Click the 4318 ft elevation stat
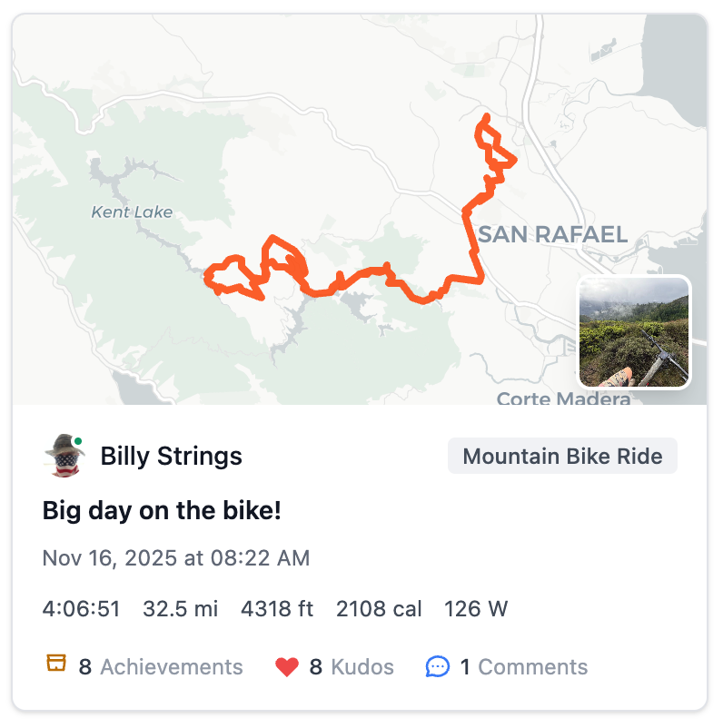This screenshot has width=723, height=728. pyautogui.click(x=277, y=608)
